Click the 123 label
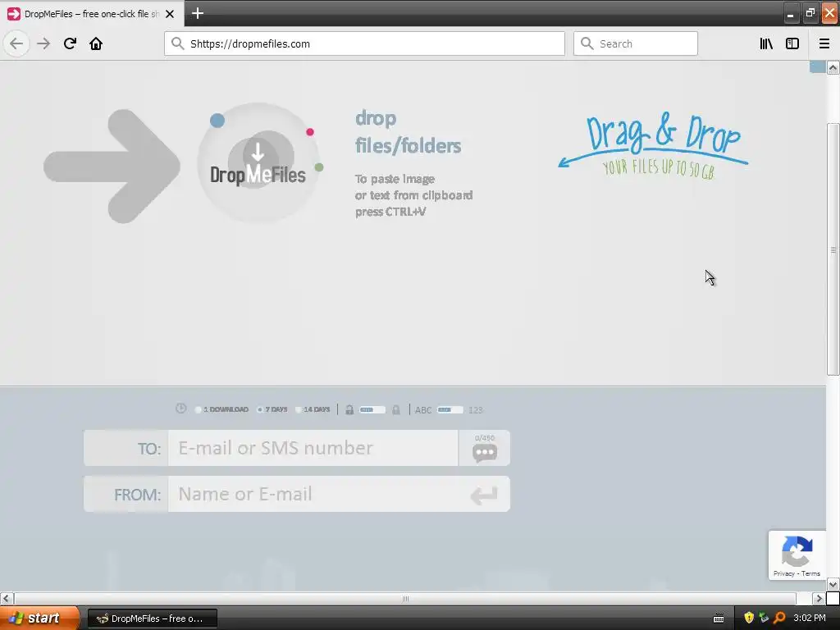The height and width of the screenshot is (630, 840). point(475,410)
